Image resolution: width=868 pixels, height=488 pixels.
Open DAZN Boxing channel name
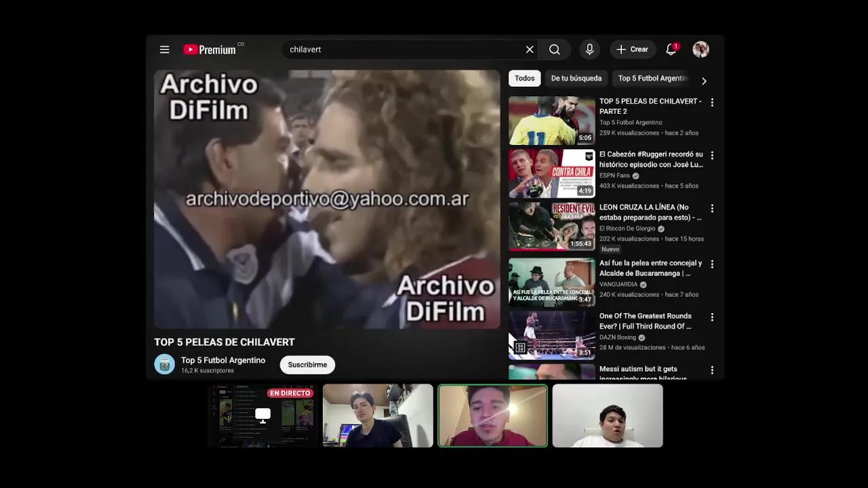click(618, 338)
